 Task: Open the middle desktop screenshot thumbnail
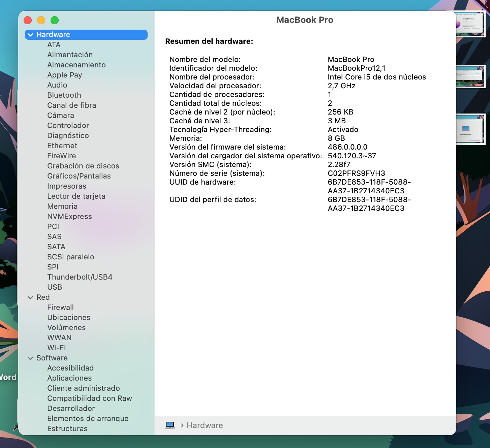470,76
